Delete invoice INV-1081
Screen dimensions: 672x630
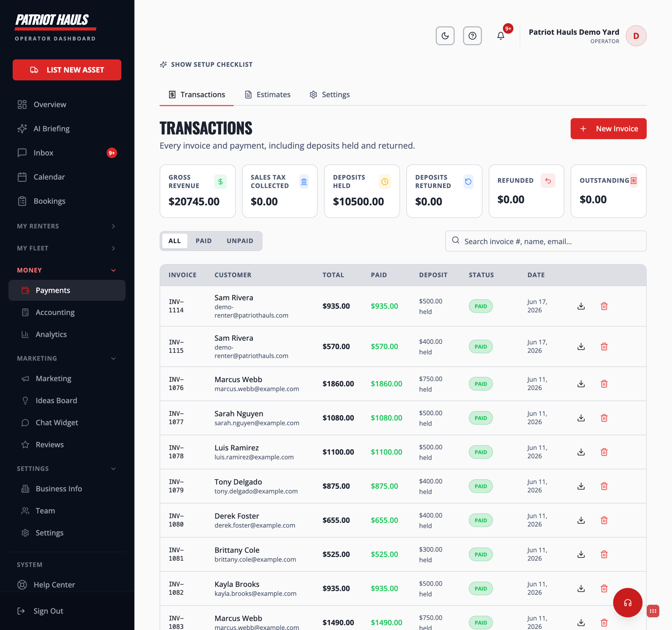pos(604,554)
